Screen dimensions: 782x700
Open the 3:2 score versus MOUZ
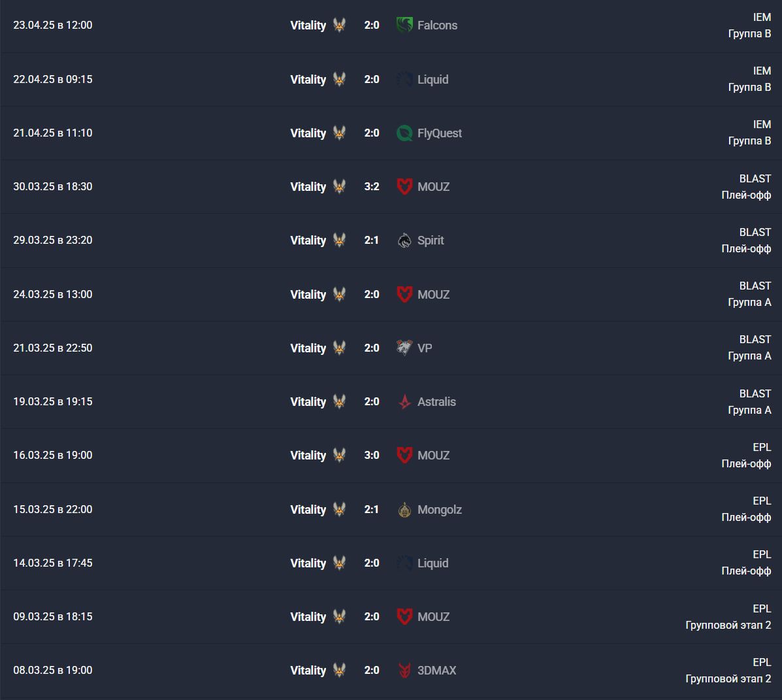(372, 186)
